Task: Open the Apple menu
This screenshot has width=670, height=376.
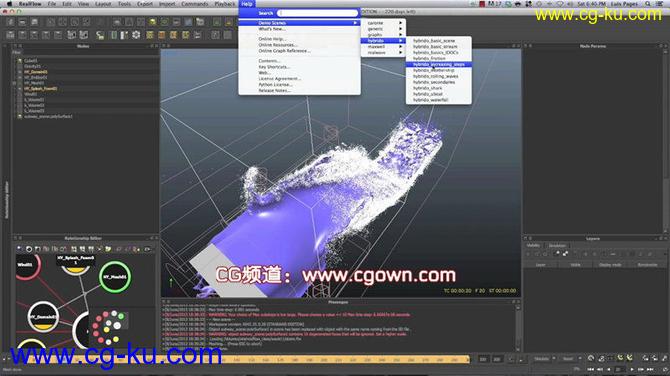Action: [x=9, y=4]
